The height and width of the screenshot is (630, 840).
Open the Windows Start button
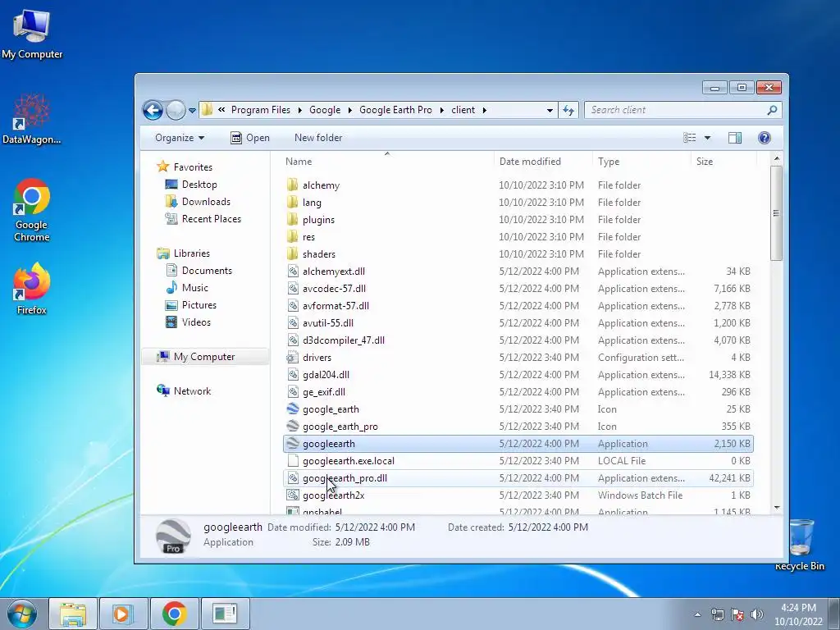click(x=21, y=614)
